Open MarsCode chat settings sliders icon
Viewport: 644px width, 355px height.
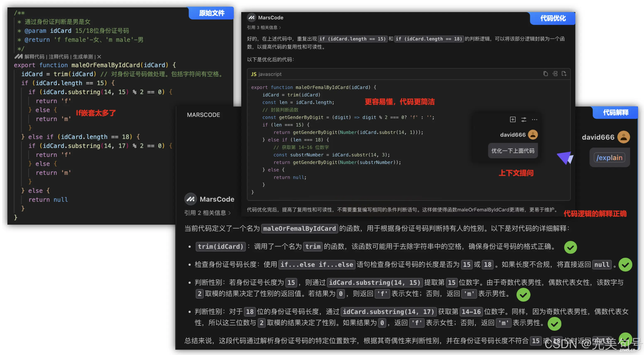tap(524, 120)
